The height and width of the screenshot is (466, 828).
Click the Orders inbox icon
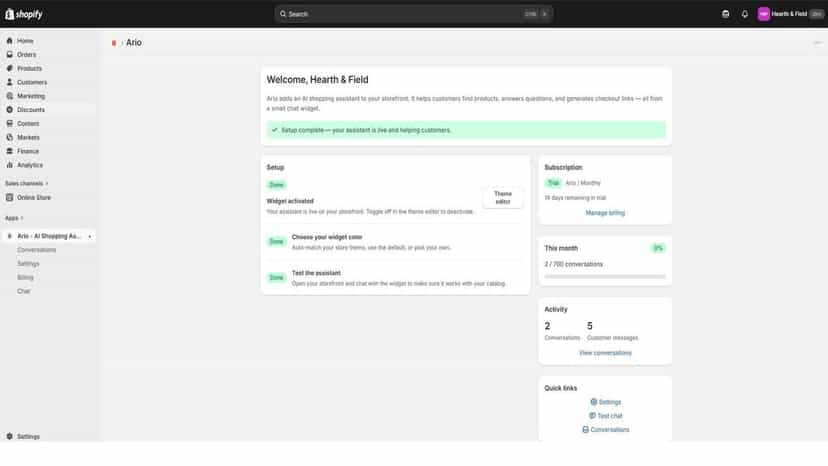[10, 54]
